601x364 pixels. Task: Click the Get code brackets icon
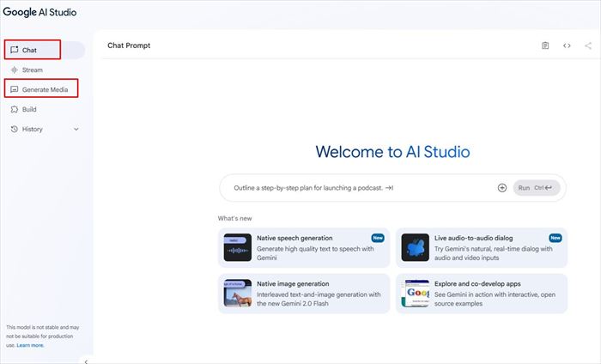click(567, 45)
